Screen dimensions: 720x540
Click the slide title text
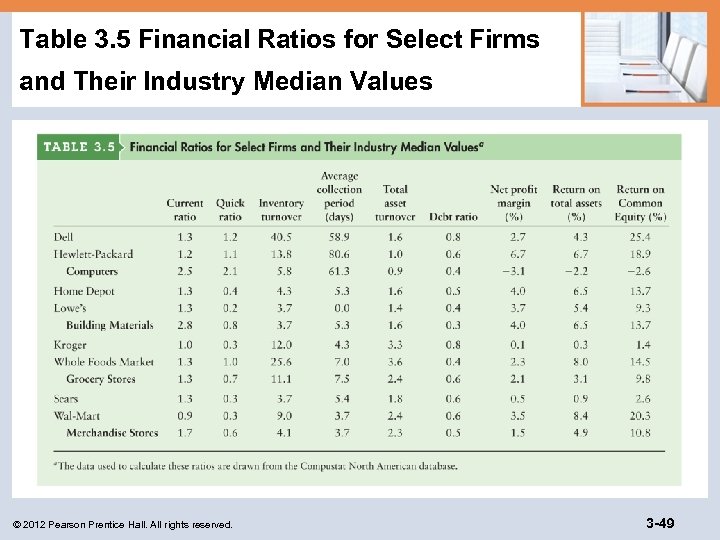point(279,60)
